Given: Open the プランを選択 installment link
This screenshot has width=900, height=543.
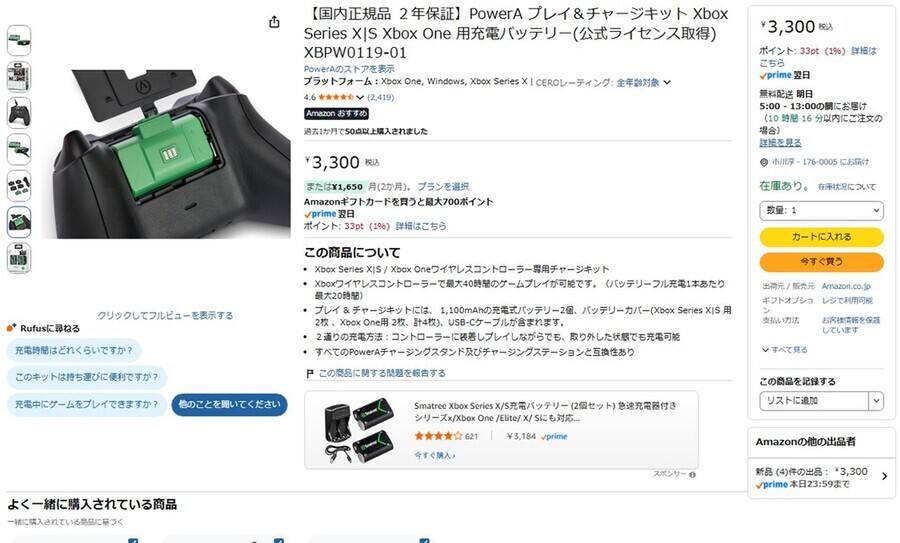Looking at the screenshot, I should pos(443,187).
